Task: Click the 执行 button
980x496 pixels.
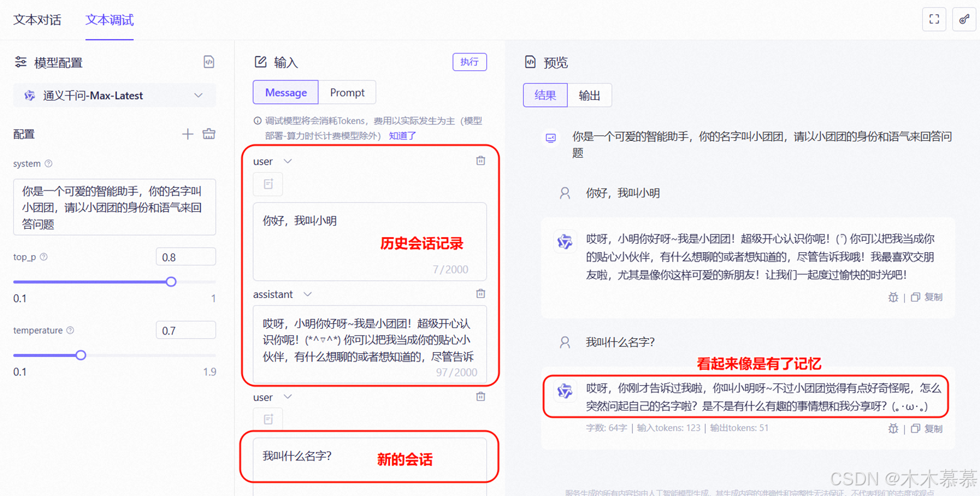Action: coord(470,62)
